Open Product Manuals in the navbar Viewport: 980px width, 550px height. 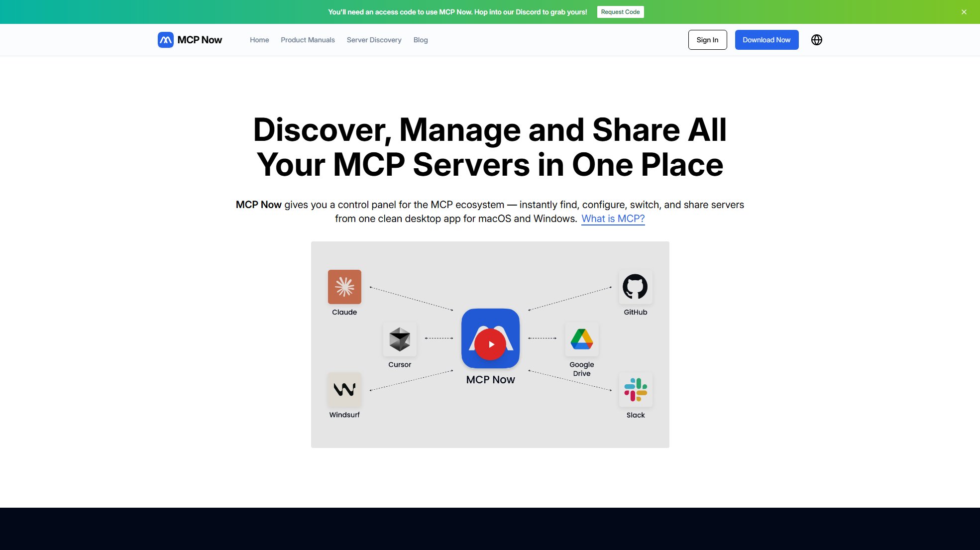coord(308,40)
